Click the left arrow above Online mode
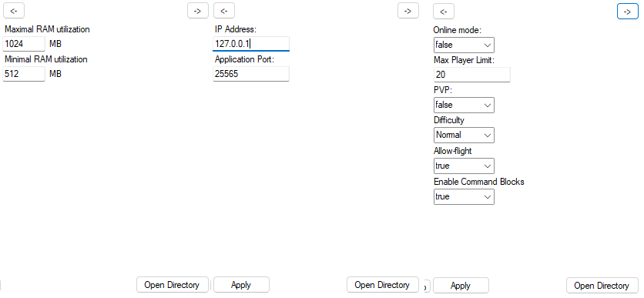This screenshot has width=644, height=298. 444,12
